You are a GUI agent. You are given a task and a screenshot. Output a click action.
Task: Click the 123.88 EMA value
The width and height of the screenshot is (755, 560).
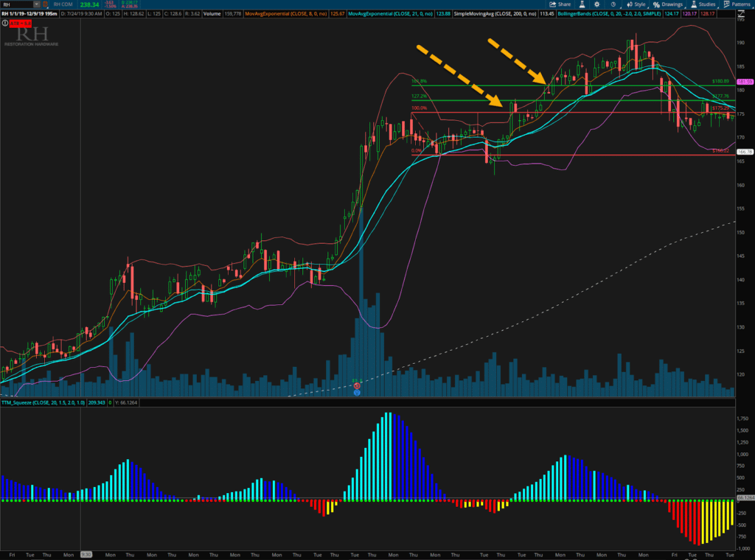(443, 14)
